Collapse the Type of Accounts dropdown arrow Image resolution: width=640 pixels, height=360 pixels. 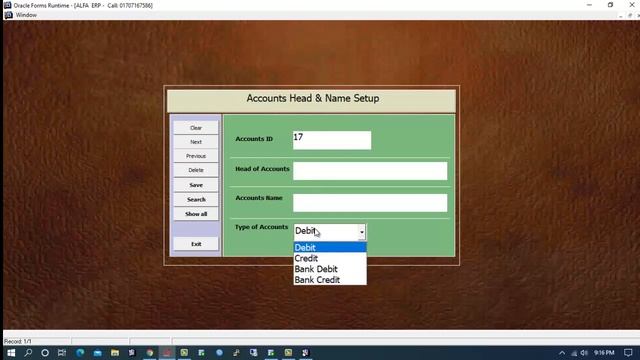[362, 232]
